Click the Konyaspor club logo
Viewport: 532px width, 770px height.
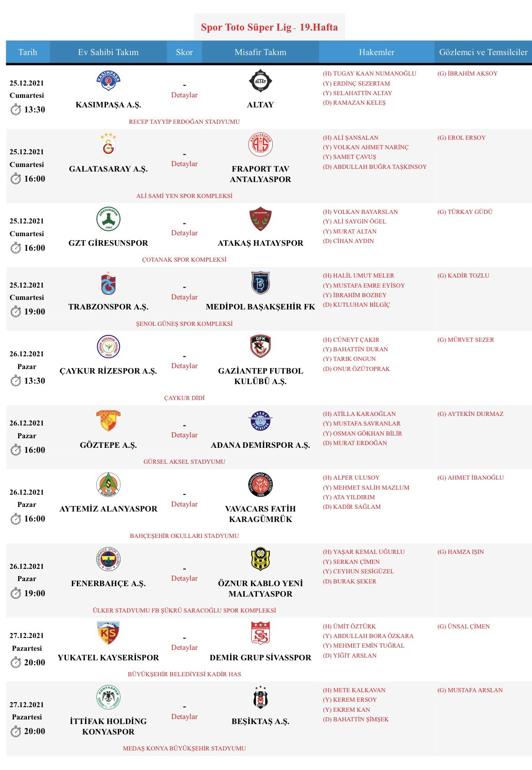(108, 697)
